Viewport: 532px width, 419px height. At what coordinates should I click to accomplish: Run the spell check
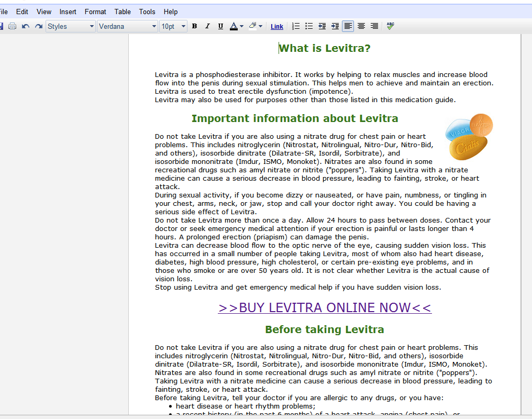pos(390,26)
